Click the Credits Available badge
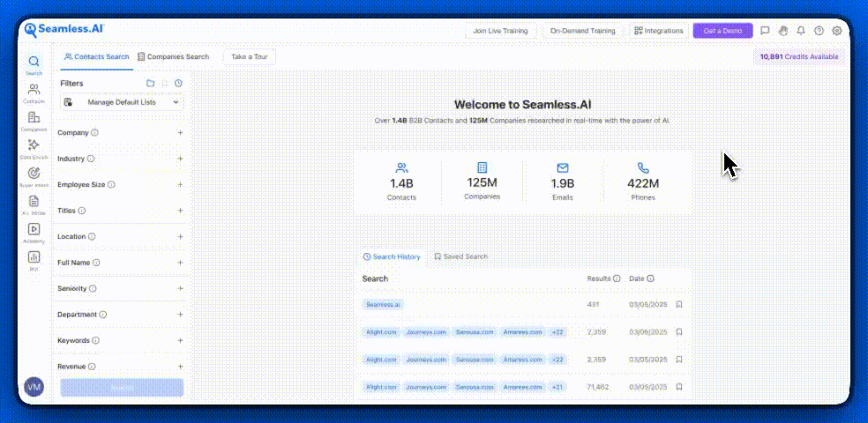 [x=799, y=57]
